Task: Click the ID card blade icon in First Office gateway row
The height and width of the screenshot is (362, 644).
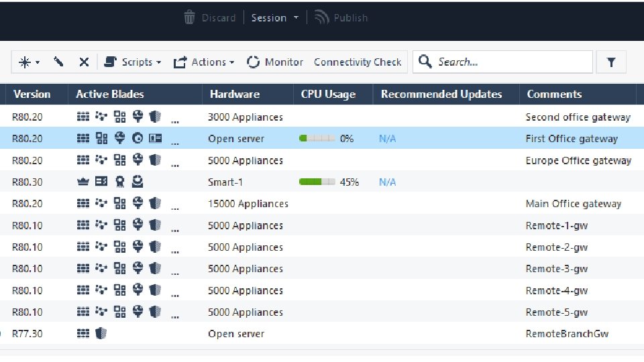Action: (x=155, y=138)
